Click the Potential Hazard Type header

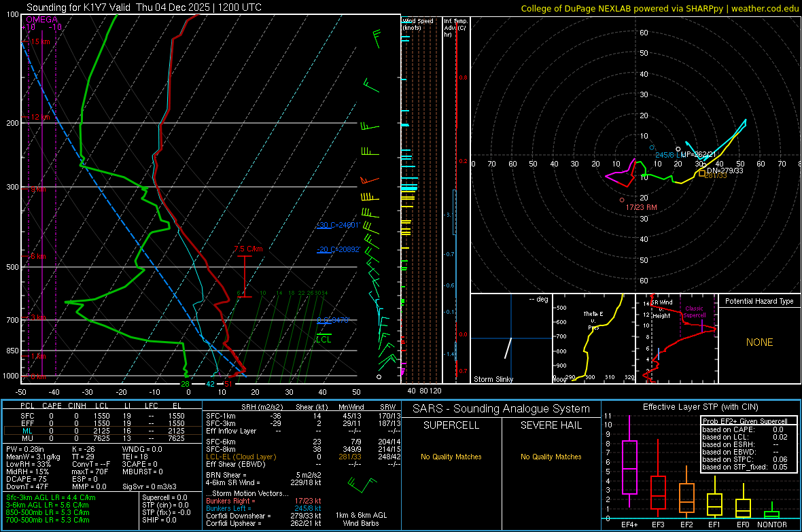click(759, 301)
